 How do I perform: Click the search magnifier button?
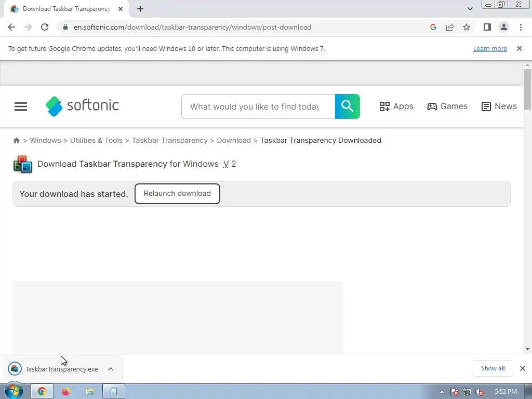pyautogui.click(x=348, y=107)
